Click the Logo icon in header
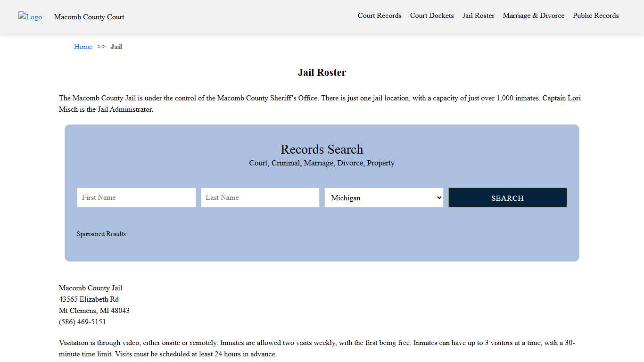The height and width of the screenshot is (362, 644). point(30,17)
